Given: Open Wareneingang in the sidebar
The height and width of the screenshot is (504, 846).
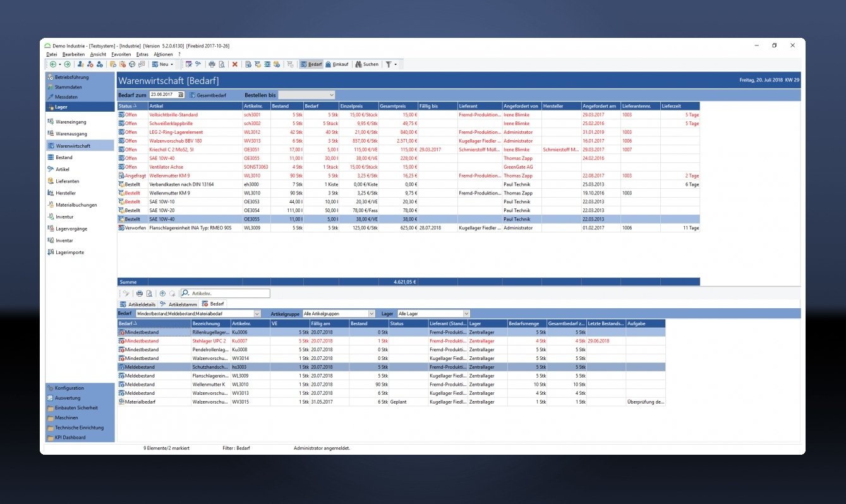Looking at the screenshot, I should coord(71,122).
